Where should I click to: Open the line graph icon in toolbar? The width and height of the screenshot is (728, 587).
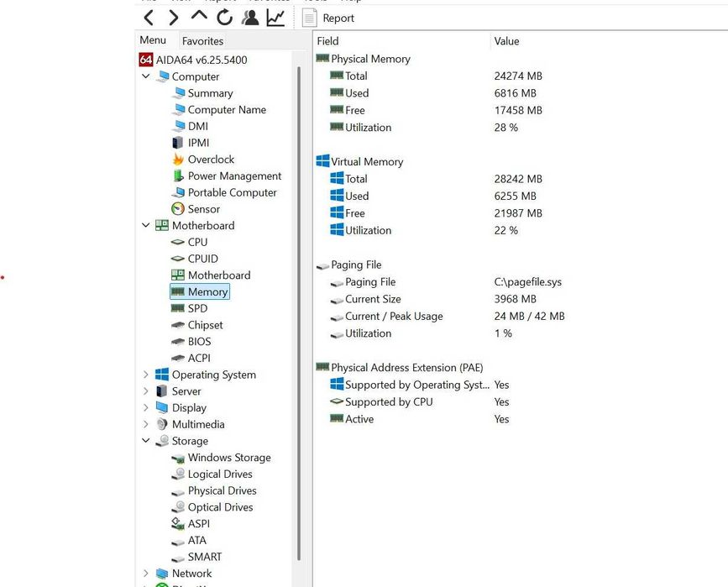coord(275,18)
